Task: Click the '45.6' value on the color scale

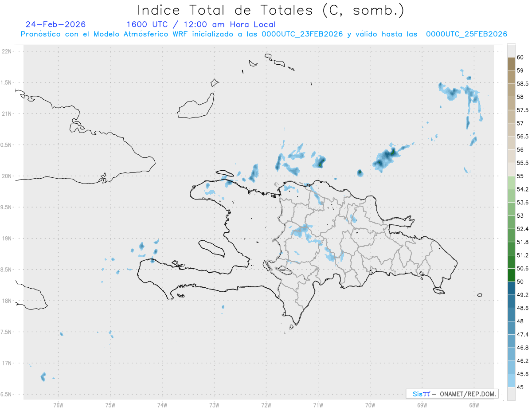Action: [523, 374]
